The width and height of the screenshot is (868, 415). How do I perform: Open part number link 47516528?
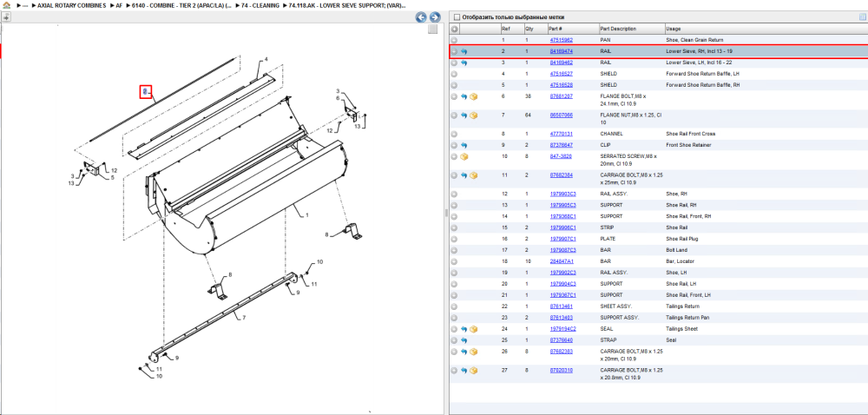(x=561, y=85)
